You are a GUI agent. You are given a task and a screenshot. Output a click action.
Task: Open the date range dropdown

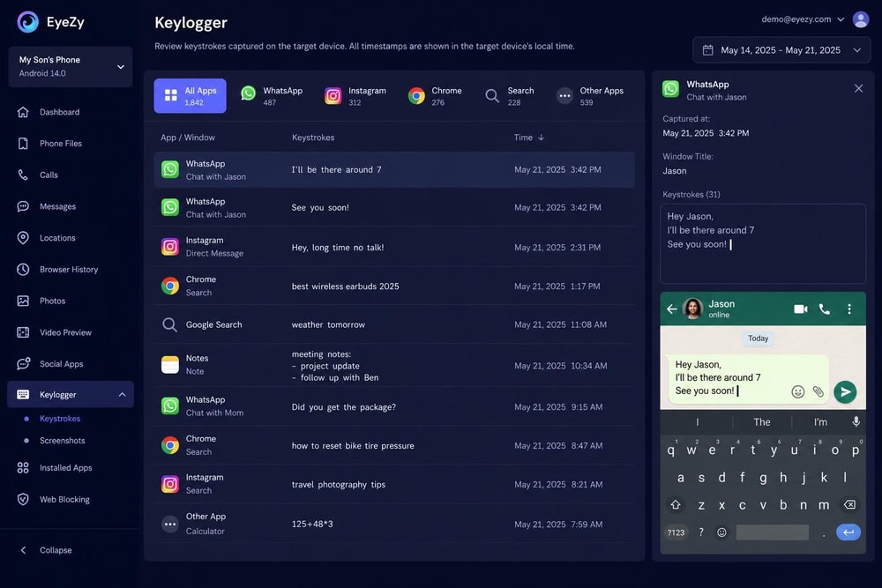[781, 50]
